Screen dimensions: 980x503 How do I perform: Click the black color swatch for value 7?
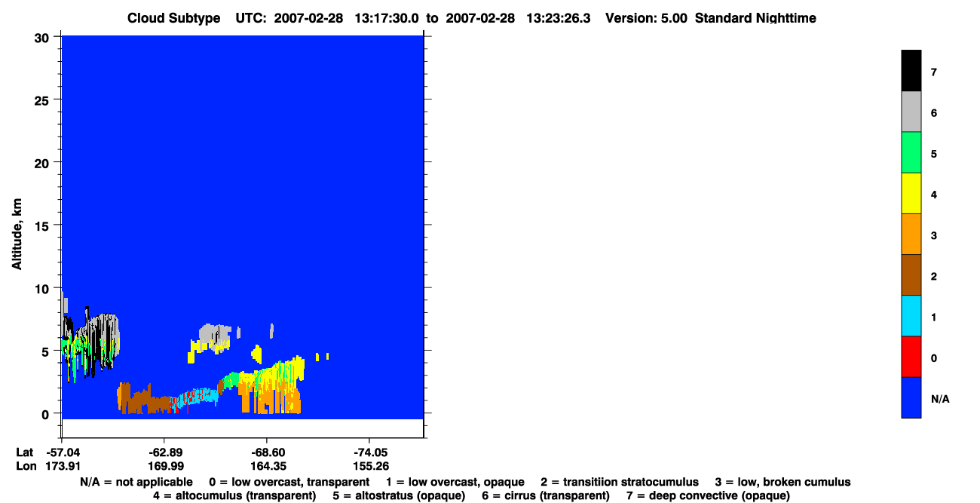(911, 71)
